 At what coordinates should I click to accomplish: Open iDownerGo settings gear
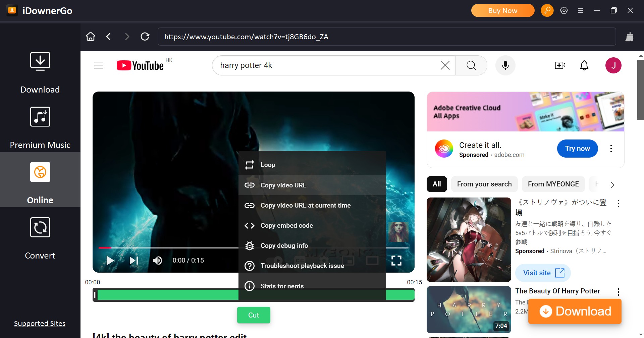pos(564,10)
